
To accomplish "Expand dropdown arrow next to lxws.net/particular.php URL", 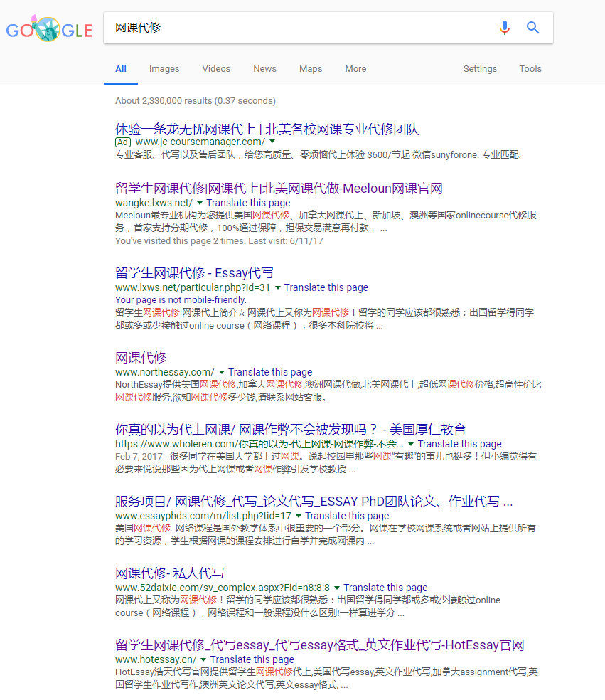I will [277, 287].
